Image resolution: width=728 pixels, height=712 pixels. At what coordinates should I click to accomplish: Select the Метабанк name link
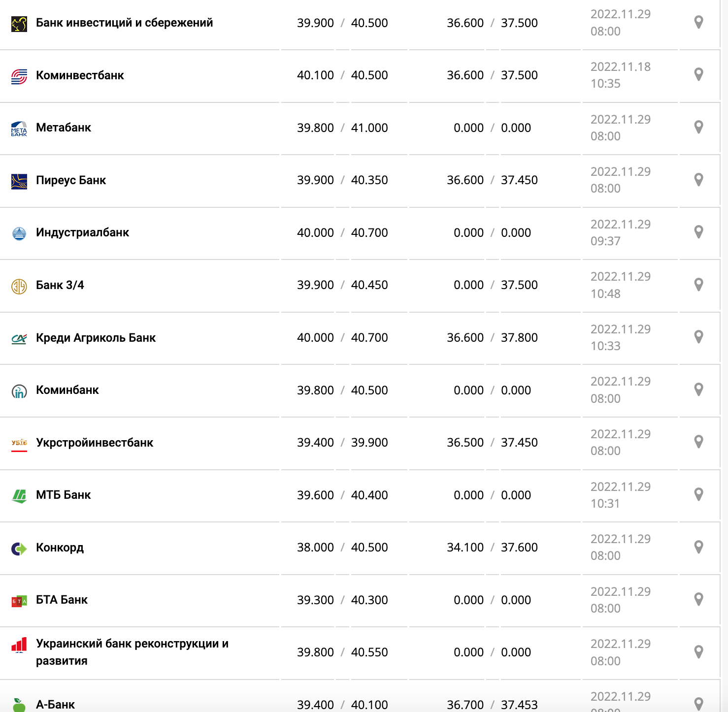(64, 128)
